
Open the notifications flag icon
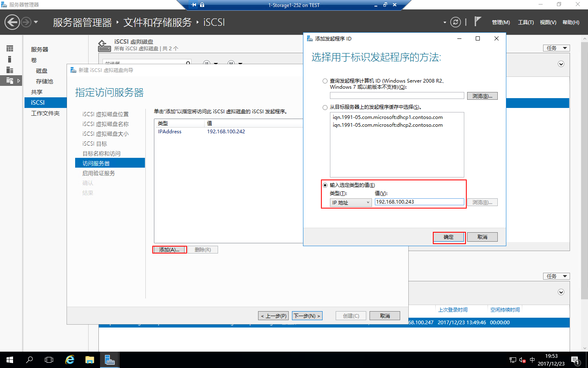478,22
